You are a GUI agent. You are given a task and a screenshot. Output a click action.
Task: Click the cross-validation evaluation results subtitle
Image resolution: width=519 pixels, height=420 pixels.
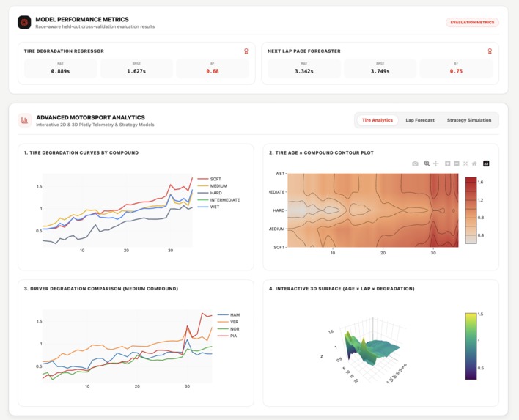tap(95, 26)
